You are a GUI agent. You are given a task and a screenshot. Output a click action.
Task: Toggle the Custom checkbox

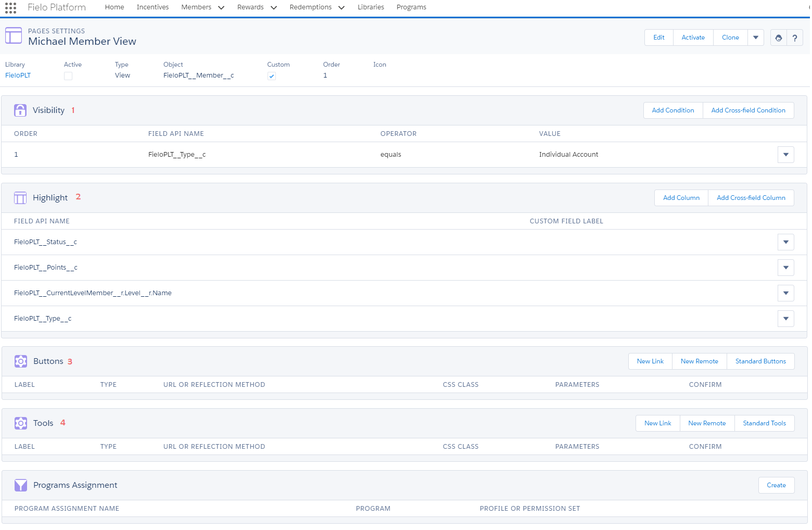pyautogui.click(x=272, y=76)
